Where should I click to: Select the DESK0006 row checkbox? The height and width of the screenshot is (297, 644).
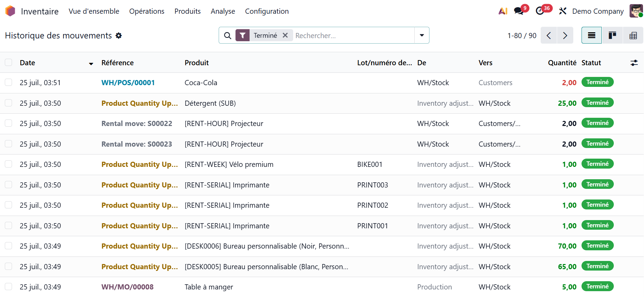(x=9, y=246)
